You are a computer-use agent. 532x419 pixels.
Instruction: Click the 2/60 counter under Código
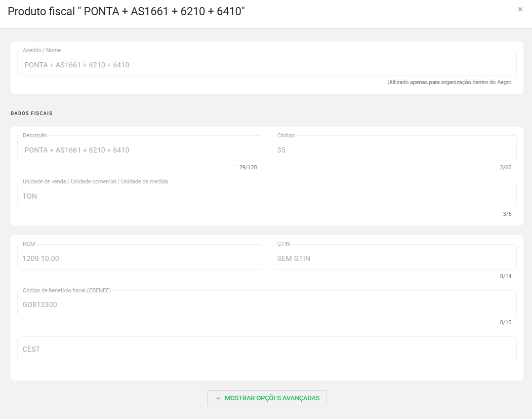click(505, 167)
